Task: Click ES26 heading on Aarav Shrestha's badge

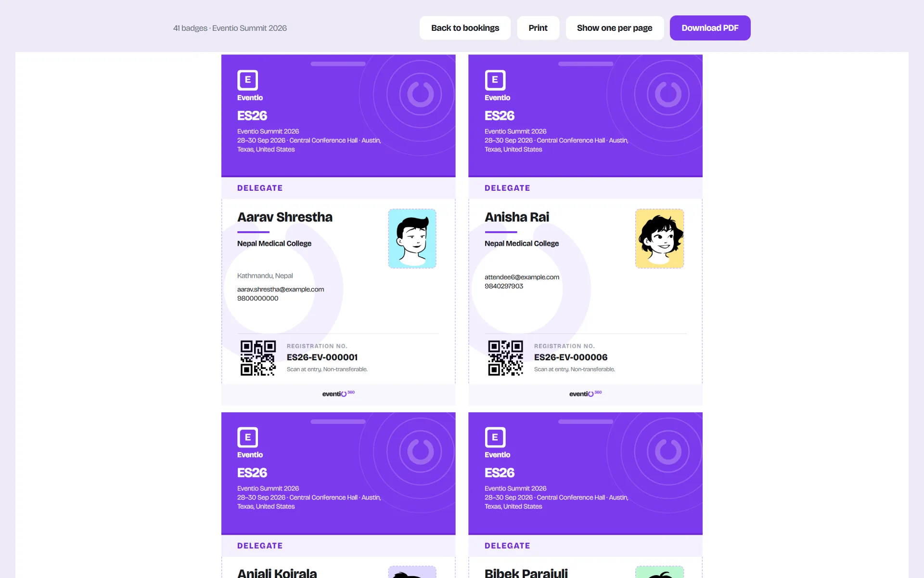Action: coord(252,116)
